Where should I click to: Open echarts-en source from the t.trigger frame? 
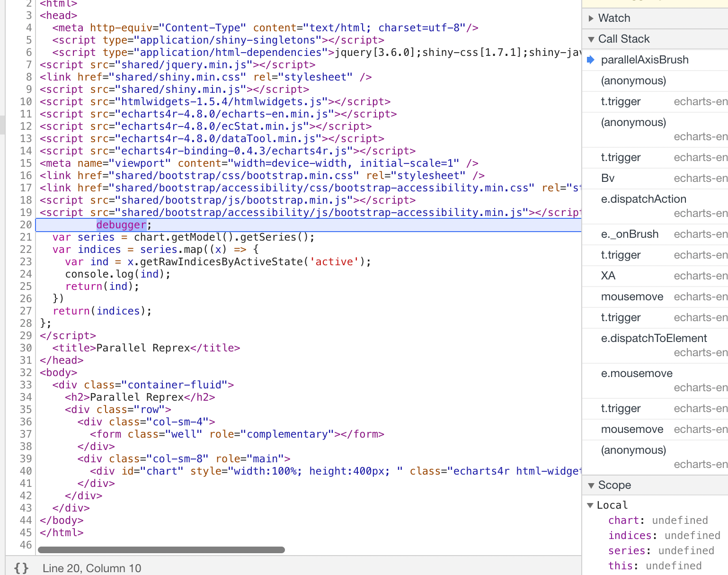pos(701,101)
